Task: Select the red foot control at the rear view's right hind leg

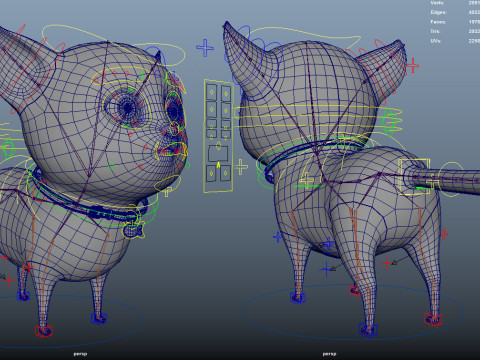Action: [x=433, y=319]
